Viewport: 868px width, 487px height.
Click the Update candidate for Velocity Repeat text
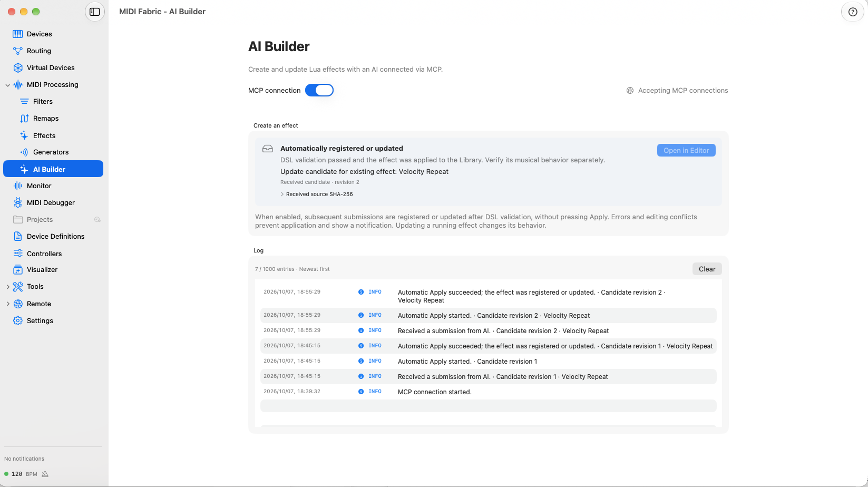click(364, 171)
